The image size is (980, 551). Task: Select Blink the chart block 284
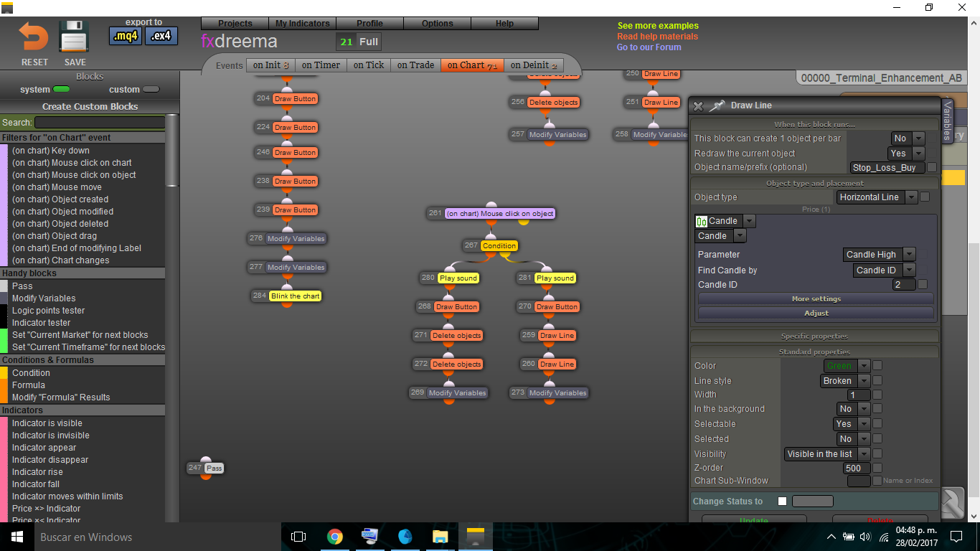295,296
